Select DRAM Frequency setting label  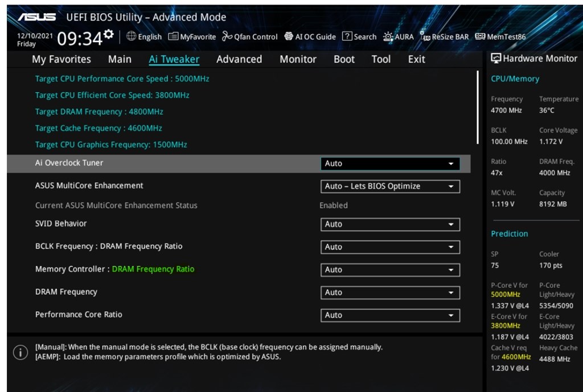pyautogui.click(x=66, y=292)
